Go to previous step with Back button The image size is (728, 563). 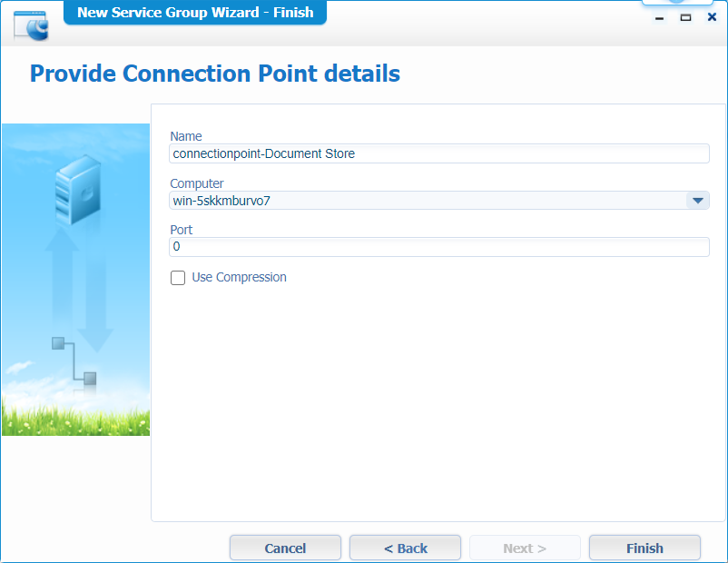405,548
